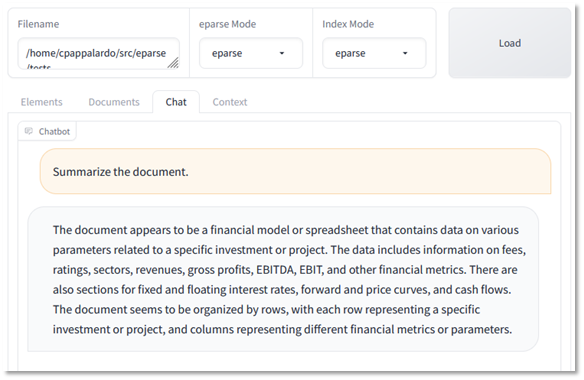This screenshot has width=584, height=380.
Task: Click the Filename textbox resize handle
Action: 173,63
